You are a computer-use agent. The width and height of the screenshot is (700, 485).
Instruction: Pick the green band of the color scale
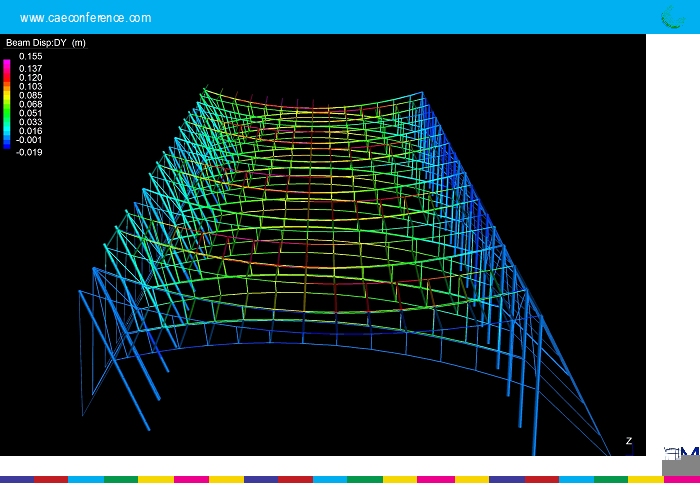[7, 110]
